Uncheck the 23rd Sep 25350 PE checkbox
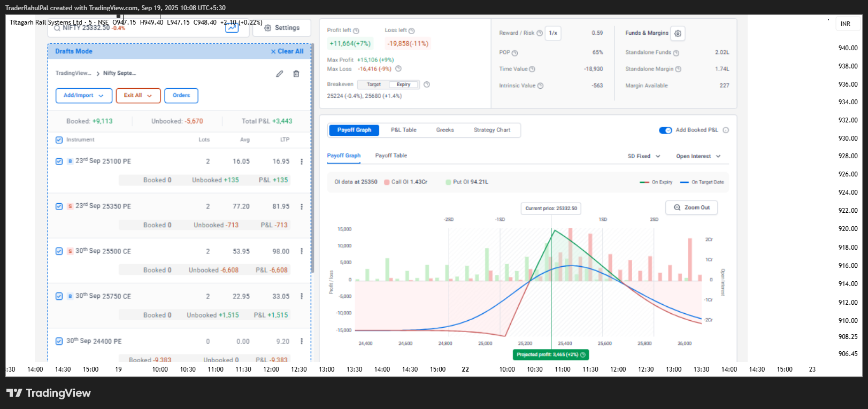This screenshot has width=868, height=409. click(x=59, y=206)
